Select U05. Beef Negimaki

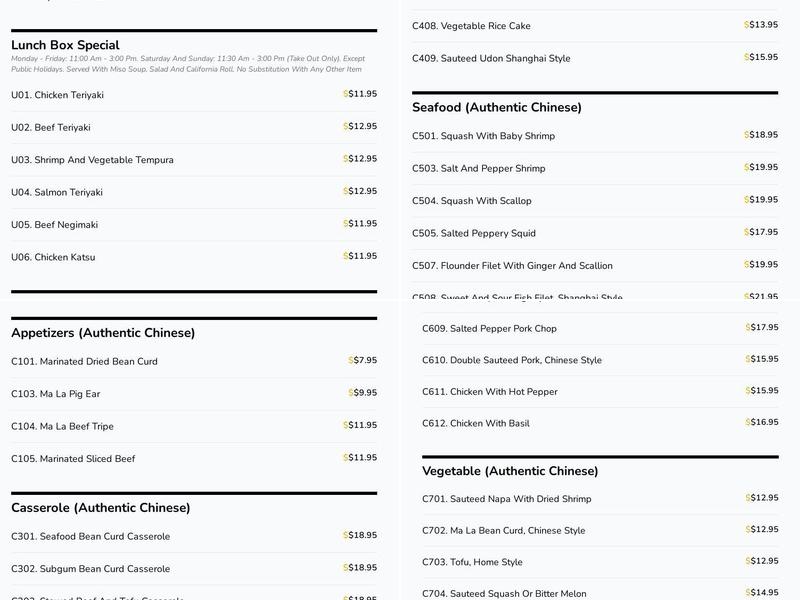(55, 225)
